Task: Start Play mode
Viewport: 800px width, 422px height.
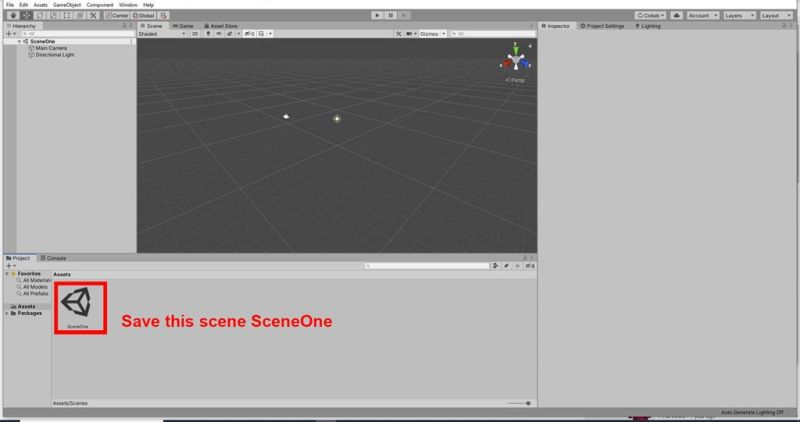Action: click(x=377, y=15)
